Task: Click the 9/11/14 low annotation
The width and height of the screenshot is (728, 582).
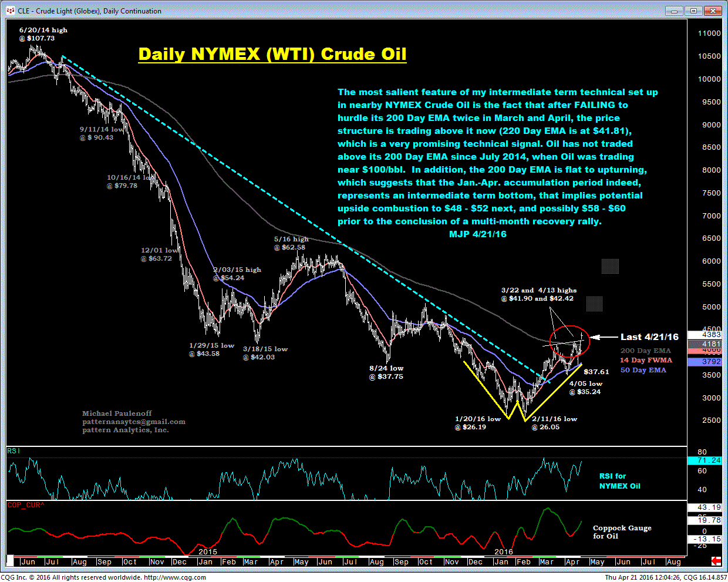Action: tap(102, 133)
